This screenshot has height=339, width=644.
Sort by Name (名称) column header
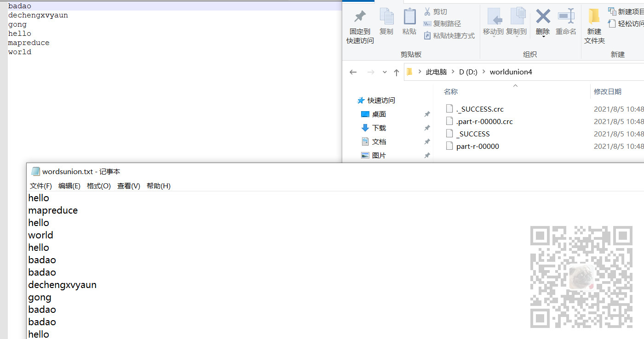[x=451, y=91]
